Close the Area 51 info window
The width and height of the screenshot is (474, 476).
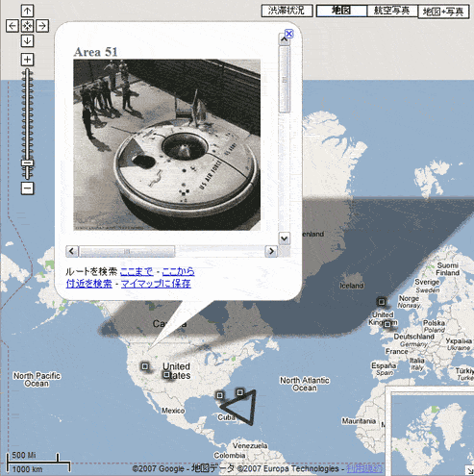click(289, 34)
